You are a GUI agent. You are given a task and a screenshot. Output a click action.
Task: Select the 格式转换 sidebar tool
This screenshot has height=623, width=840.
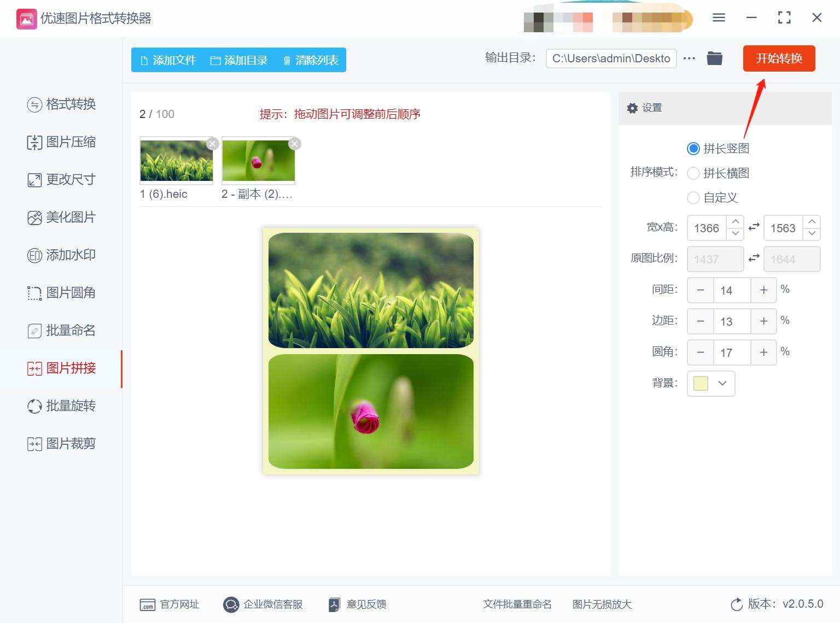61,104
